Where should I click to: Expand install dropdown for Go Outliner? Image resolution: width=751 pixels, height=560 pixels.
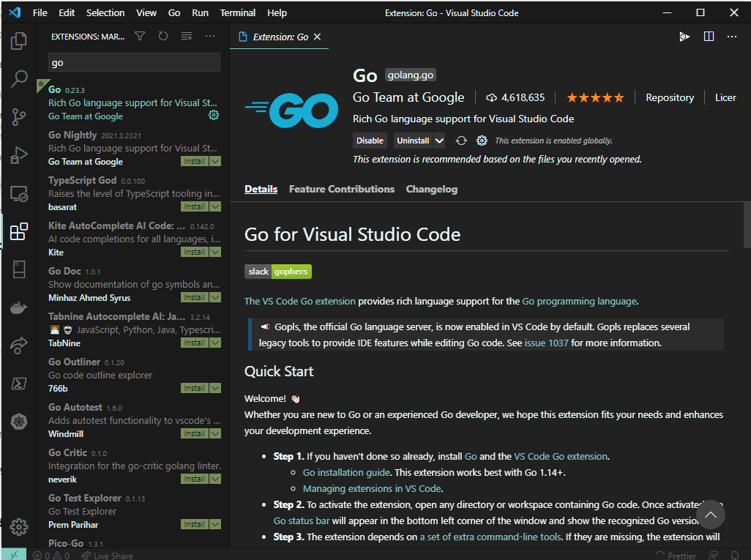click(x=215, y=388)
